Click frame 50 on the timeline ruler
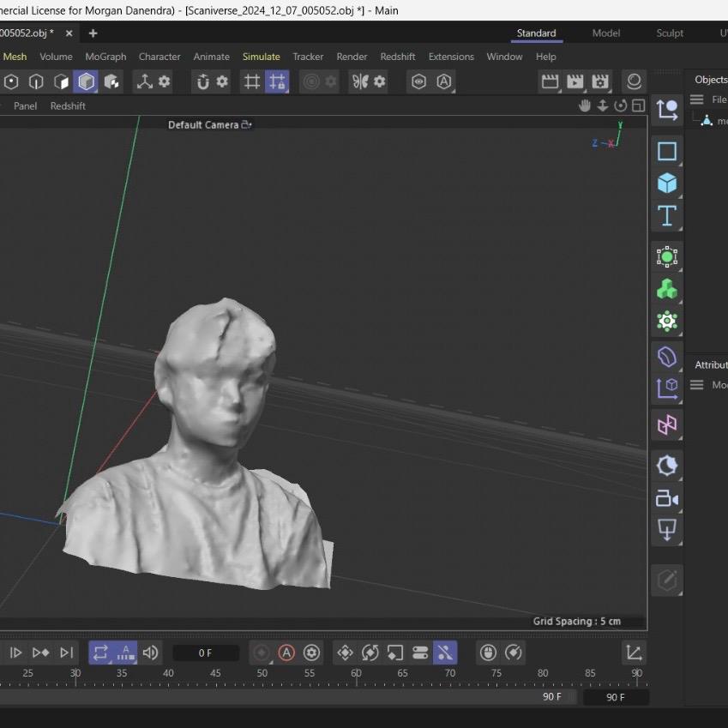Viewport: 728px width, 728px height. 262,673
